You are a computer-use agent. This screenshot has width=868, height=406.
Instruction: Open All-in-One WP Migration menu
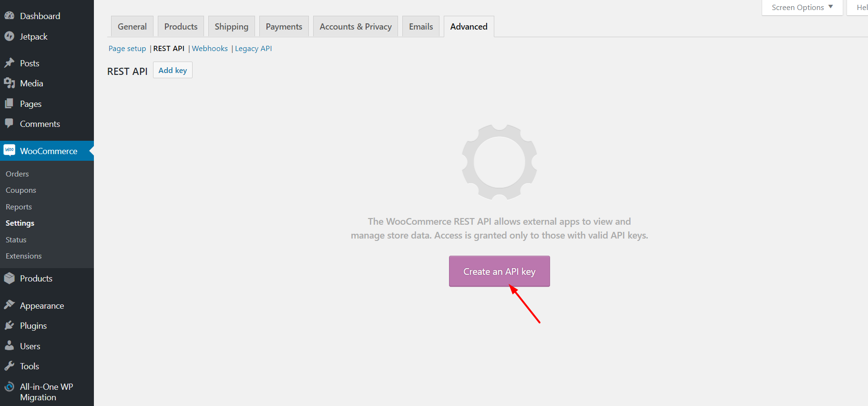pos(46,392)
